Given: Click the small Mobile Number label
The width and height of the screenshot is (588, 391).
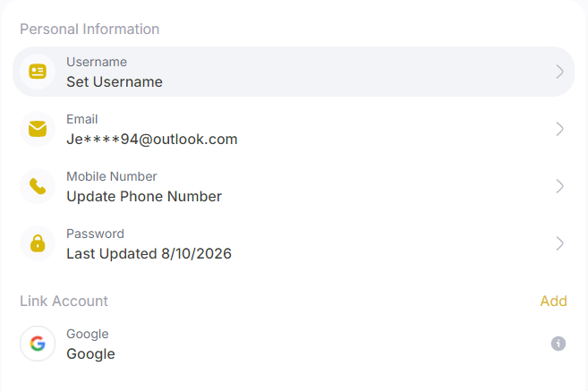Looking at the screenshot, I should (x=112, y=176).
